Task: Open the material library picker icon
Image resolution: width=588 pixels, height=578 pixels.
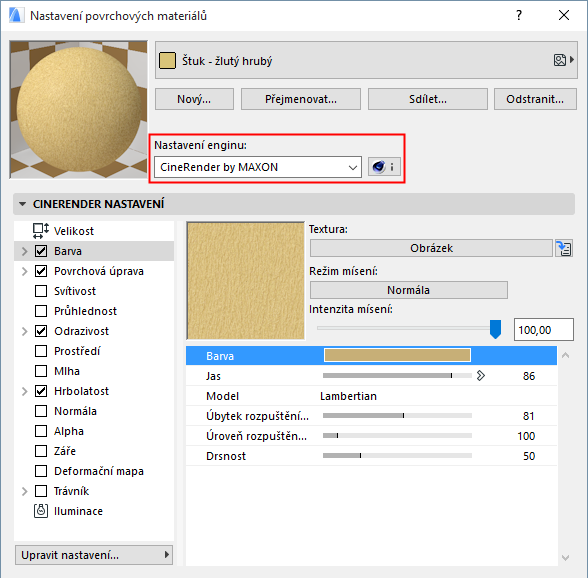Action: click(x=564, y=60)
